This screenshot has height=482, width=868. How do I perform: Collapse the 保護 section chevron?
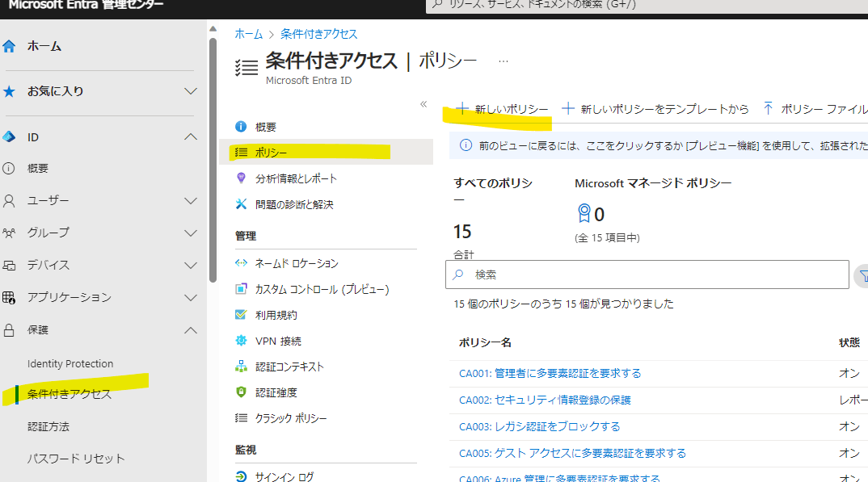tap(191, 330)
